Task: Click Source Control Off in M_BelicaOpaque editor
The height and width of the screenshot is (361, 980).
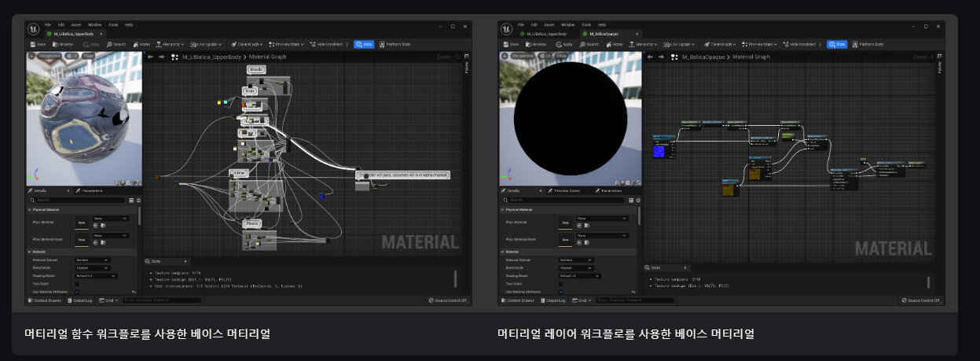Action: (x=921, y=300)
